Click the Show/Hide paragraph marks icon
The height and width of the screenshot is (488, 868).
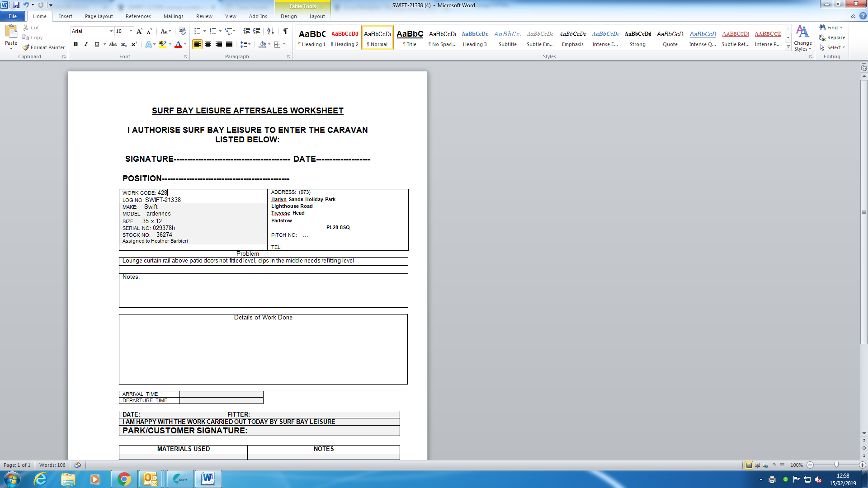[x=286, y=31]
